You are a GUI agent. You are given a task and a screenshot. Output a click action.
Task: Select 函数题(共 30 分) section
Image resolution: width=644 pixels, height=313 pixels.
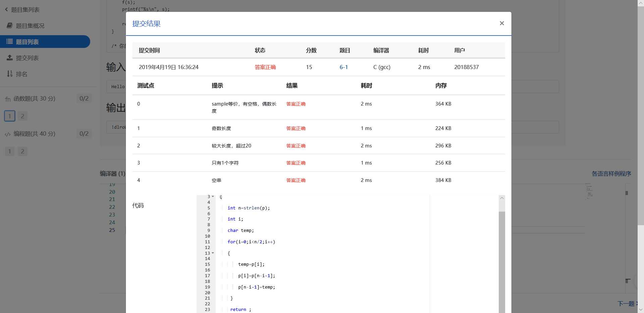point(34,99)
